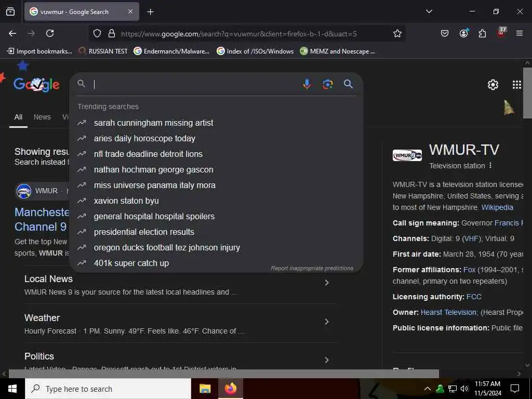Open the RUSSIAN TEST bookmark
Image resolution: width=532 pixels, height=399 pixels.
(x=103, y=51)
